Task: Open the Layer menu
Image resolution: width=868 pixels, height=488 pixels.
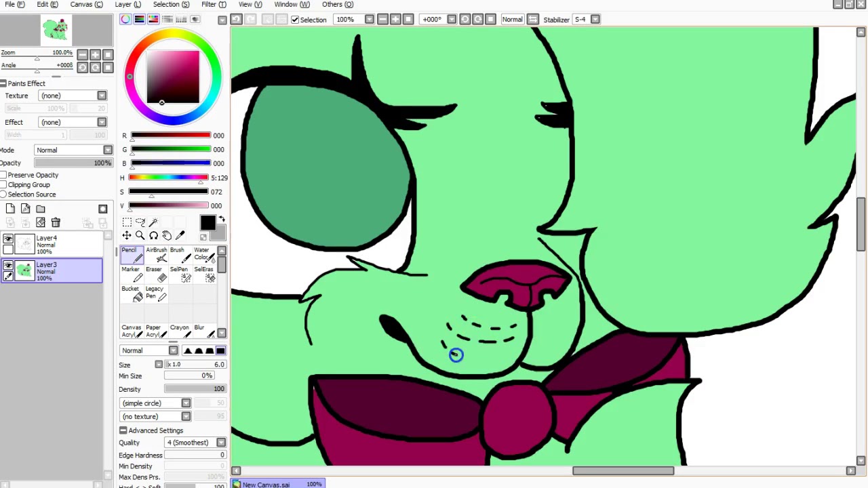Action: 127,4
